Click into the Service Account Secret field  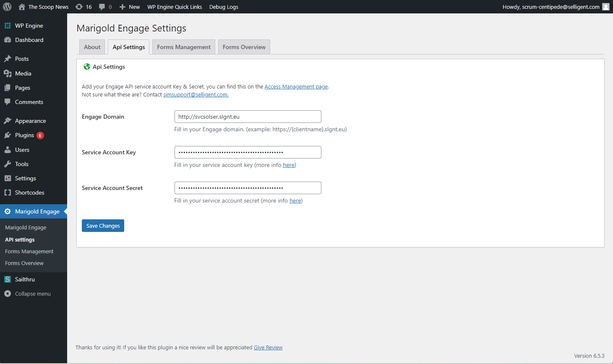248,188
